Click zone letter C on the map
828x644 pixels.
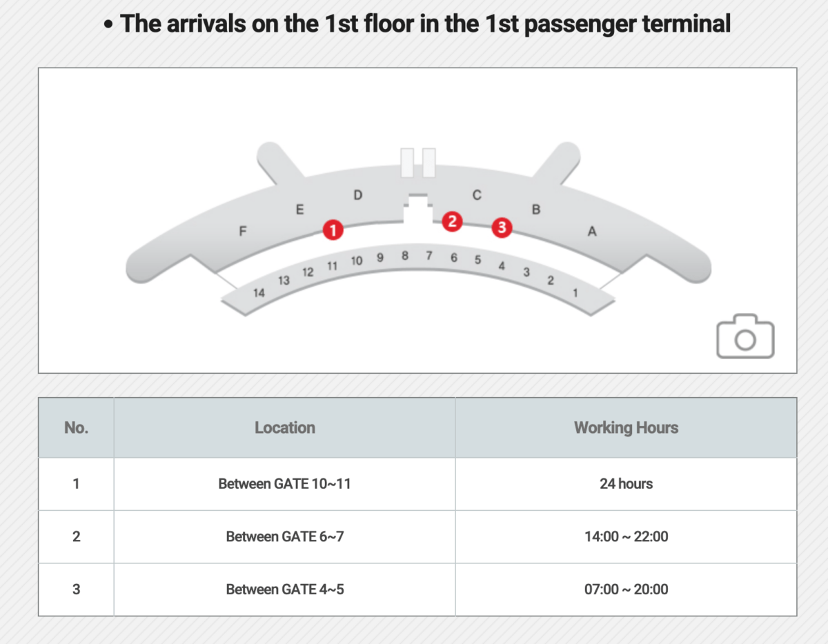(476, 196)
